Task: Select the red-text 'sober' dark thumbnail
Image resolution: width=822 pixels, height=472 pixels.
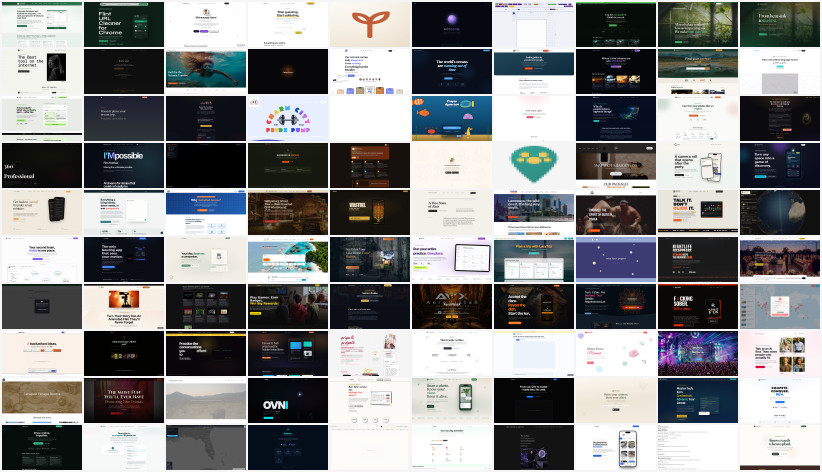Action: tap(698, 307)
